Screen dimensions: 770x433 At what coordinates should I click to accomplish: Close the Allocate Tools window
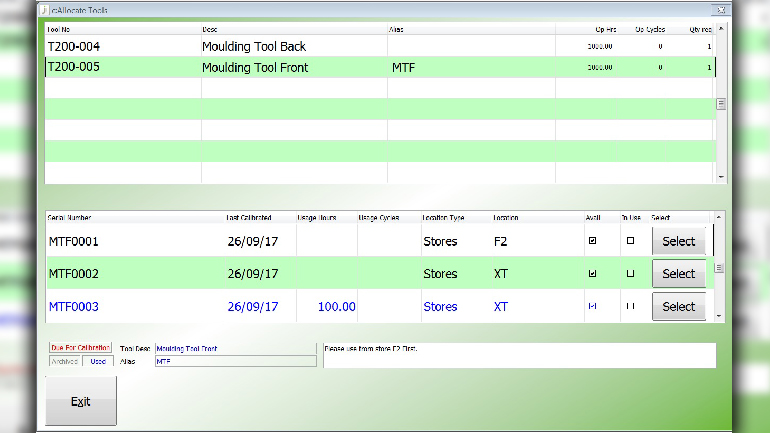pos(716,10)
